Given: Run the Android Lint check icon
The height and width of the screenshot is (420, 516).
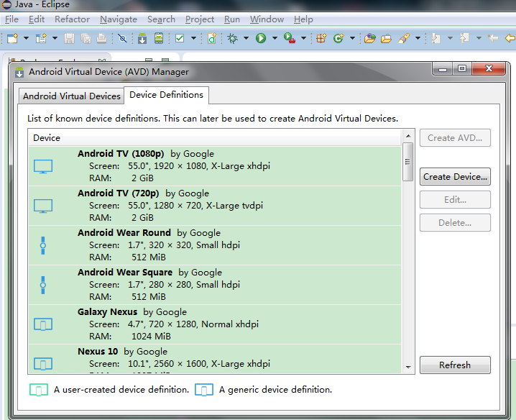Looking at the screenshot, I should (180, 38).
